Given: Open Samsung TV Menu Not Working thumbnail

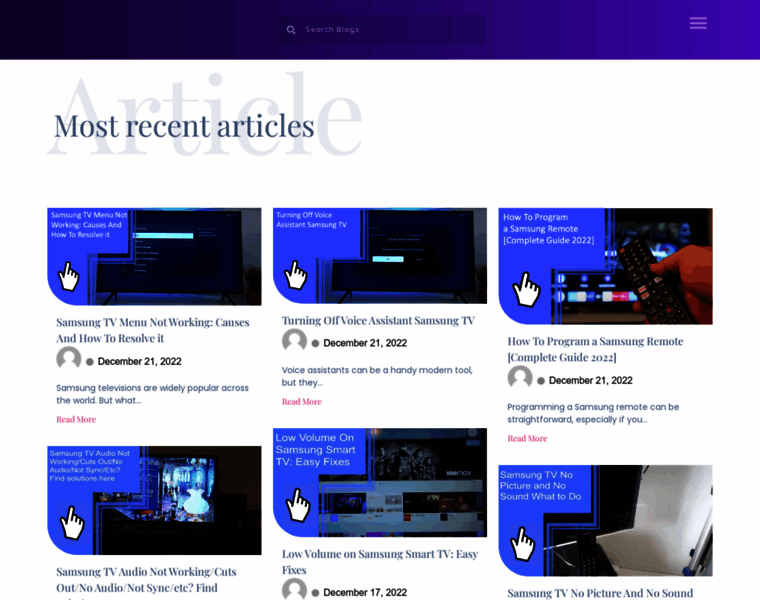Looking at the screenshot, I should click(x=154, y=256).
